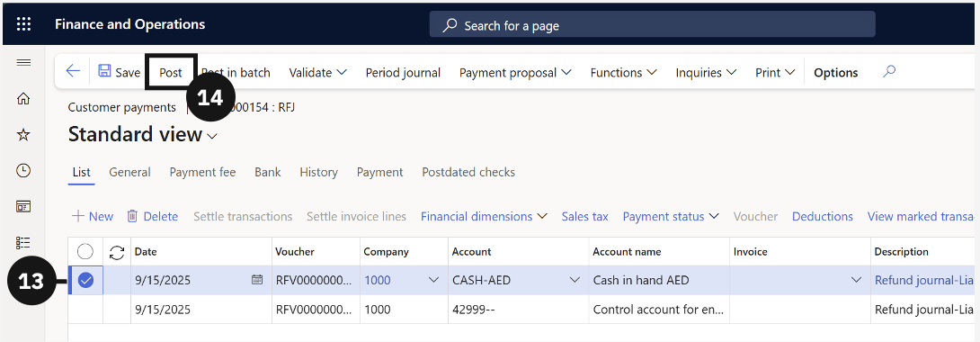The height and width of the screenshot is (342, 980).
Task: Switch to the Postdated checks tab
Action: (468, 172)
